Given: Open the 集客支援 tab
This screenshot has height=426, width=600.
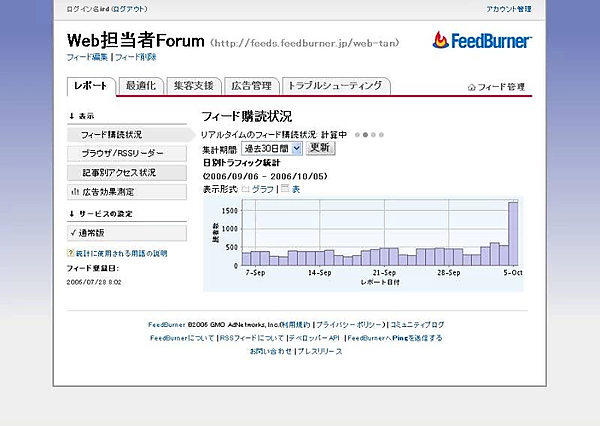Looking at the screenshot, I should [x=190, y=86].
